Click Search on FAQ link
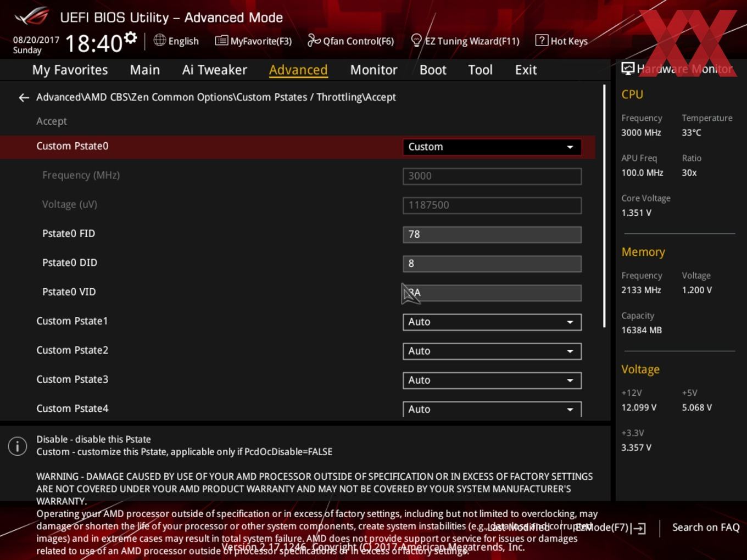 (x=706, y=527)
